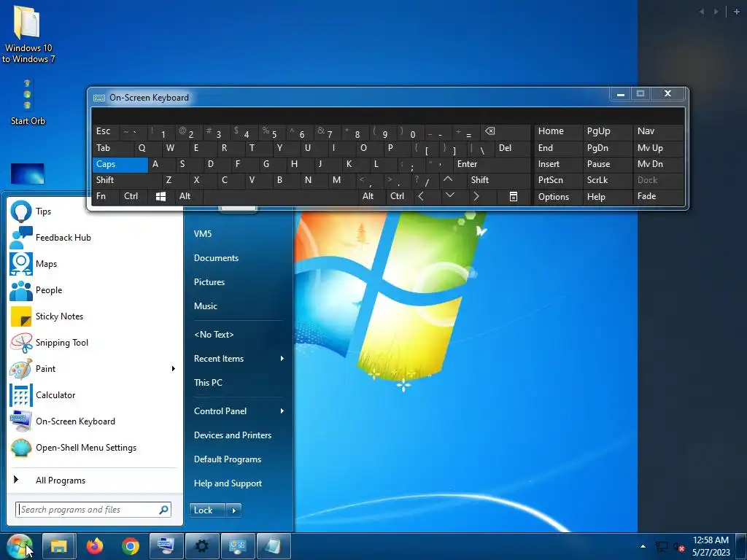Click the Start orb on taskbar
This screenshot has height=560, width=747.
pos(20,546)
